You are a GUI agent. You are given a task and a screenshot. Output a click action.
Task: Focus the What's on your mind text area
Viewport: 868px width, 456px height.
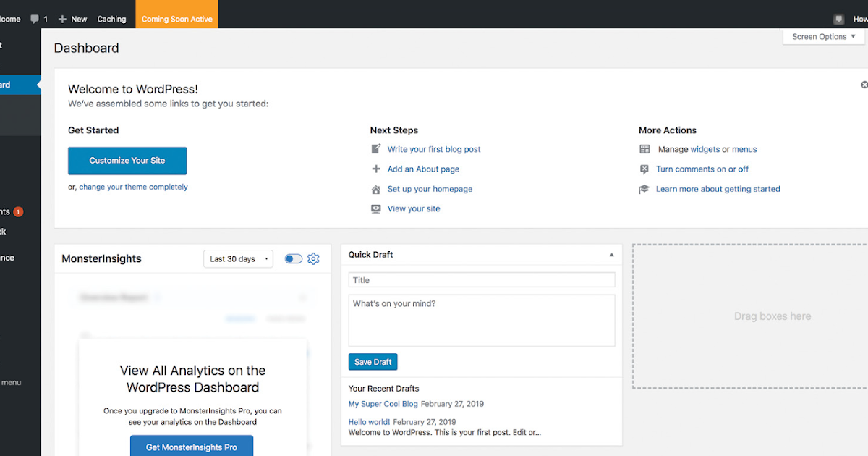click(482, 320)
